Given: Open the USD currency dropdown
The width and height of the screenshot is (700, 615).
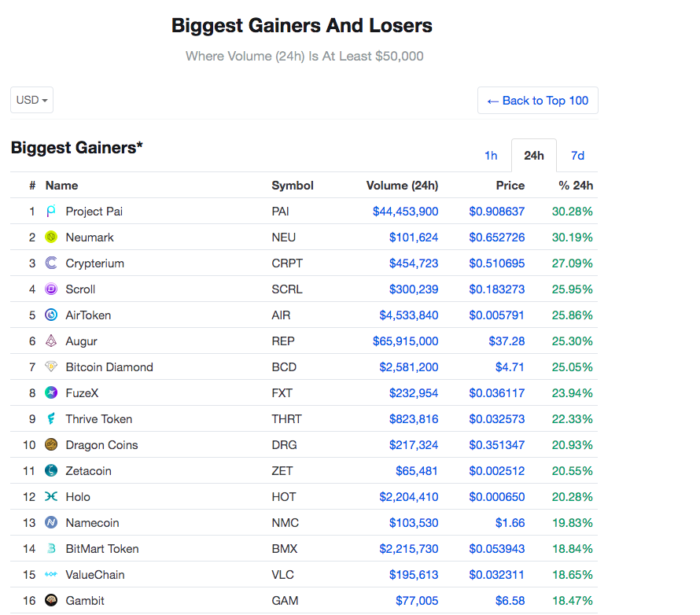Looking at the screenshot, I should 31,100.
